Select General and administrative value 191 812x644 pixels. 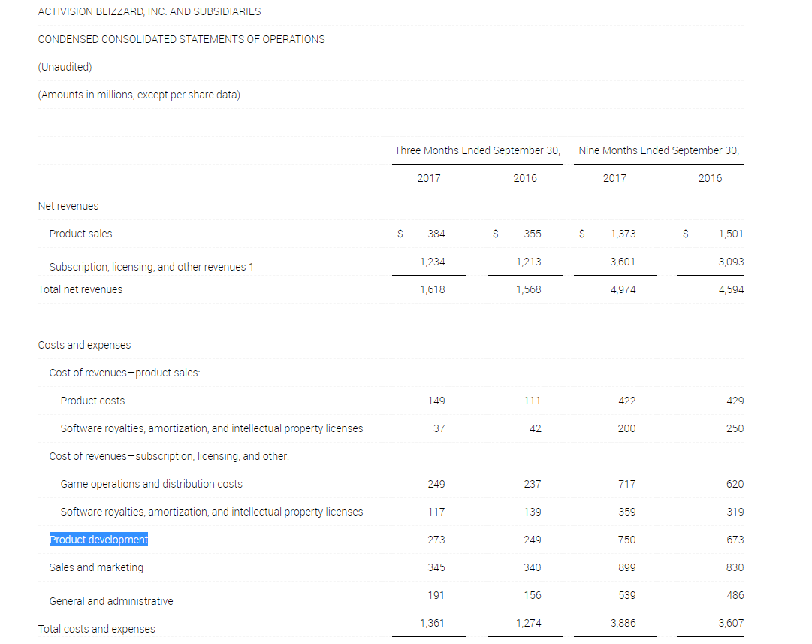[436, 595]
